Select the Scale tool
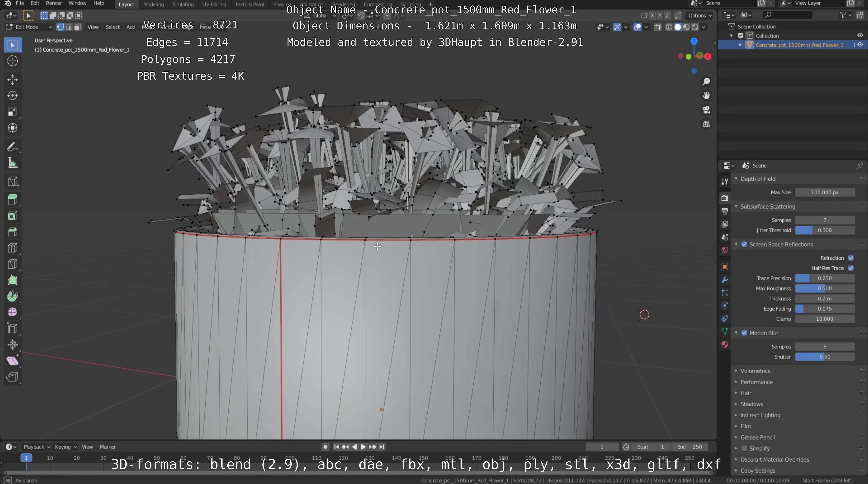Screen dimensions: 868x484 click(13, 112)
